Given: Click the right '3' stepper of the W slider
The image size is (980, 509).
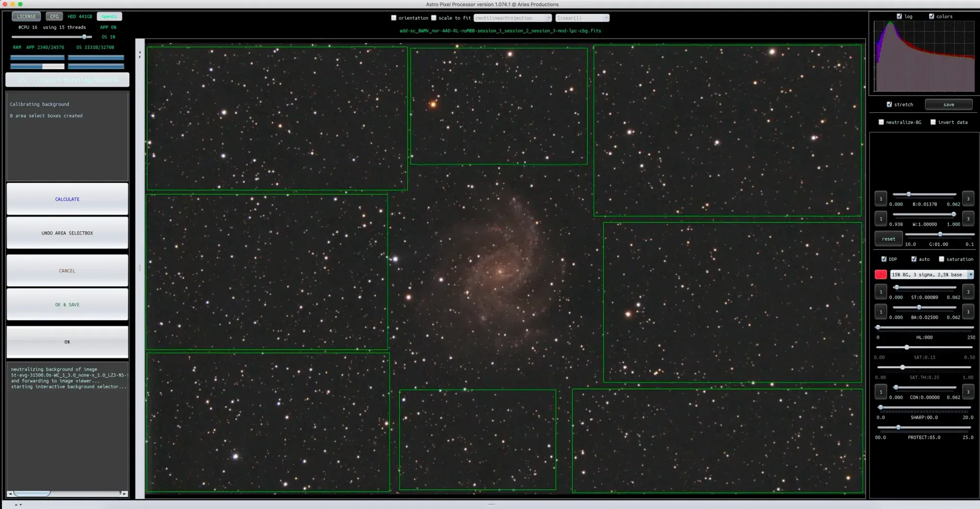Looking at the screenshot, I should pyautogui.click(x=968, y=219).
